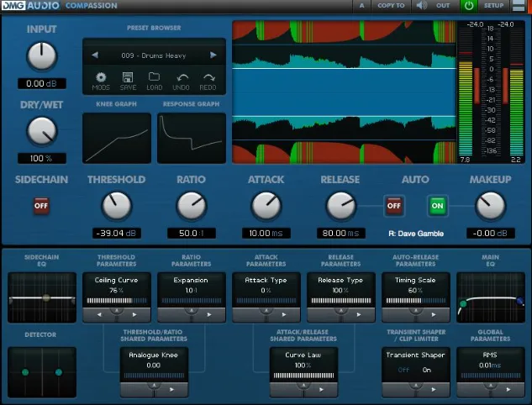Click the RMS 0.01ms slider bar
The image size is (532, 405).
click(491, 376)
